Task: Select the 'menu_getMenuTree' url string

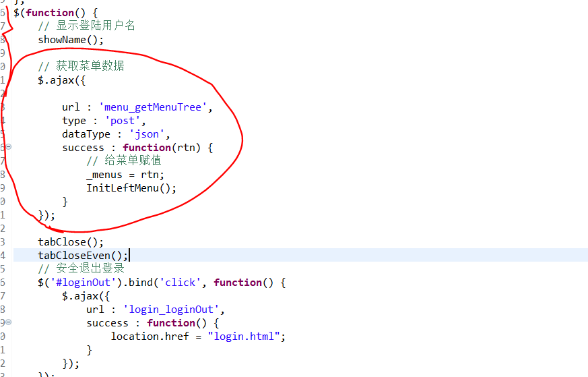Action: click(x=153, y=107)
